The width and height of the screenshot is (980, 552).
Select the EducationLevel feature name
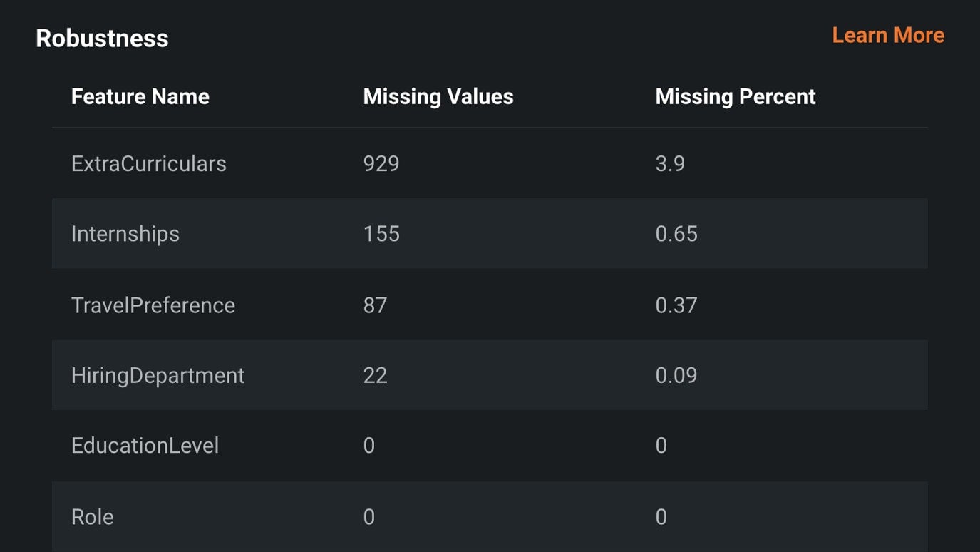(145, 446)
